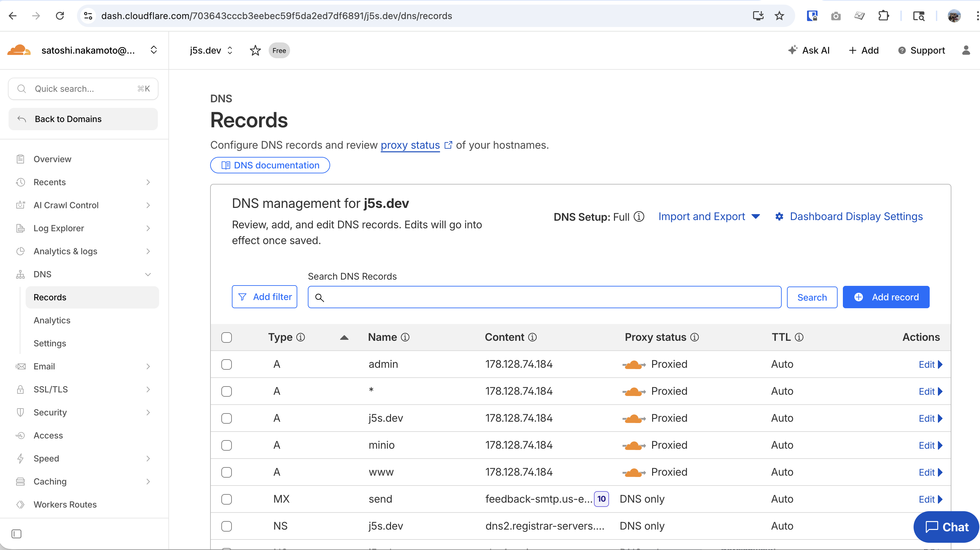
Task: Open the proxy status link
Action: (x=410, y=145)
